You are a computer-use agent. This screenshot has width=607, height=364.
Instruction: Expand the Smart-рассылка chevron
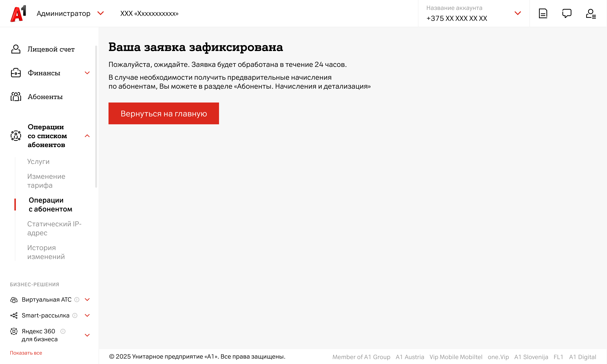[x=87, y=315]
